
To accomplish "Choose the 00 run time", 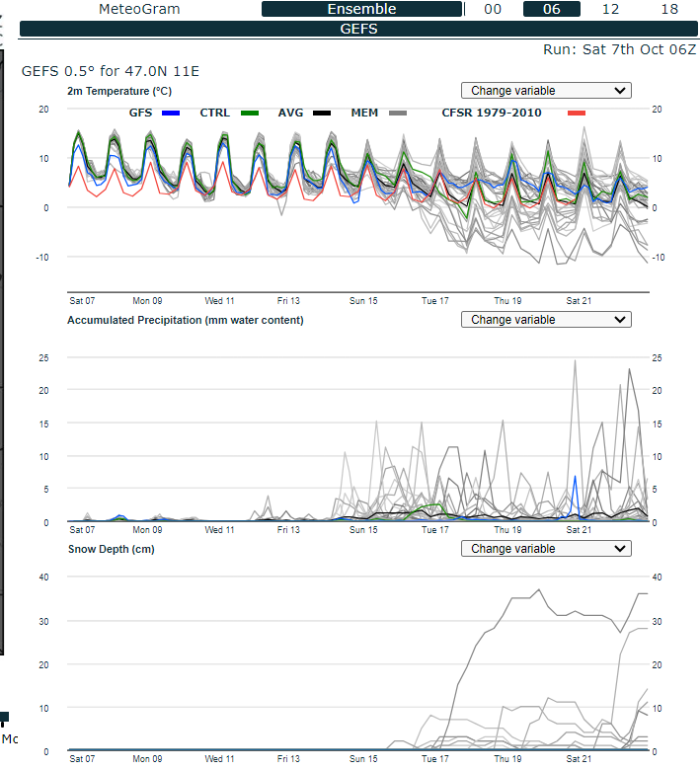I will point(493,9).
